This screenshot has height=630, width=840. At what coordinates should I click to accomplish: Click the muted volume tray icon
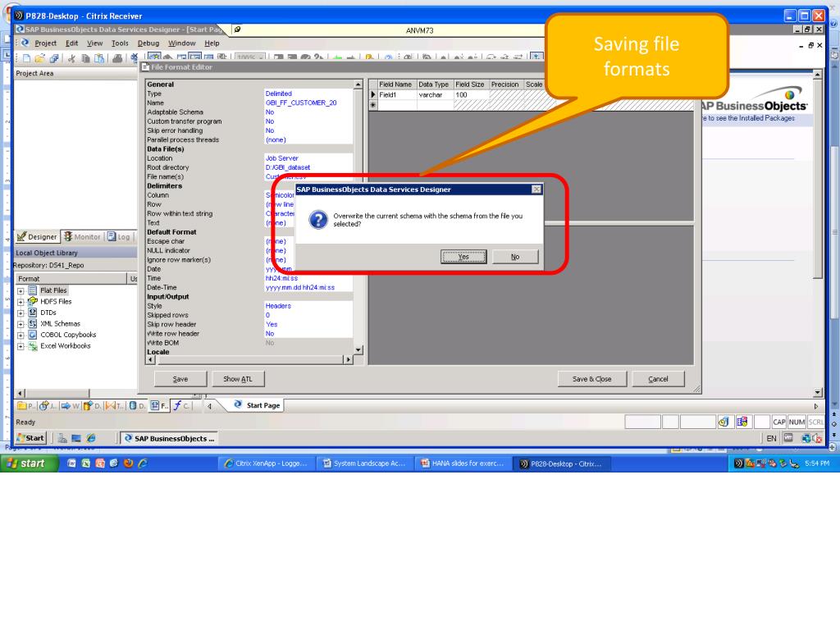point(818,438)
